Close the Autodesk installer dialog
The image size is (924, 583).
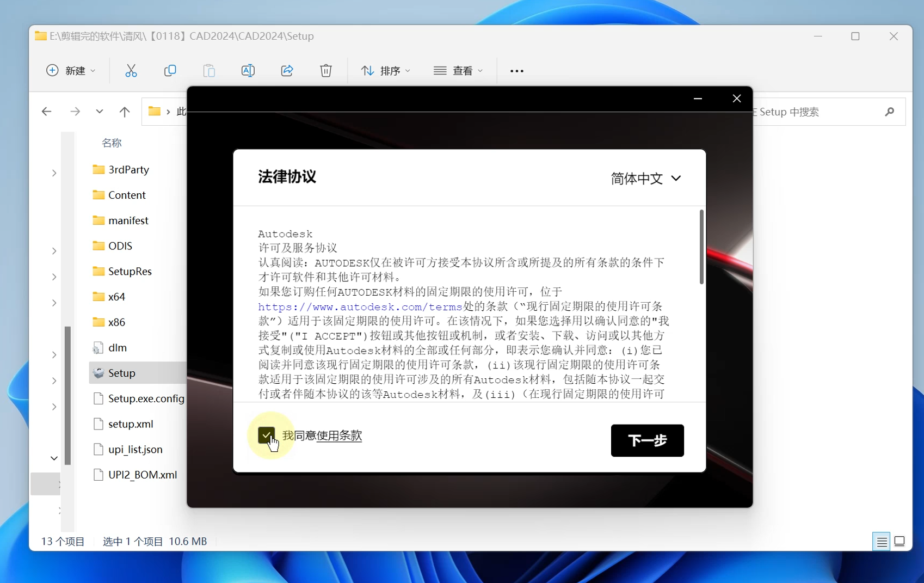pos(737,99)
